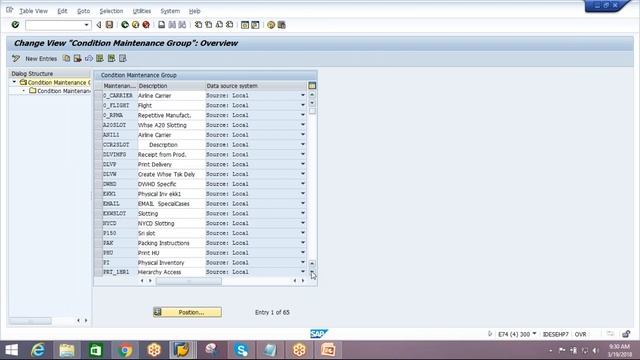Viewport: 640px width, 360px height.
Task: Click the Print icon in toolbar
Action: [162, 25]
